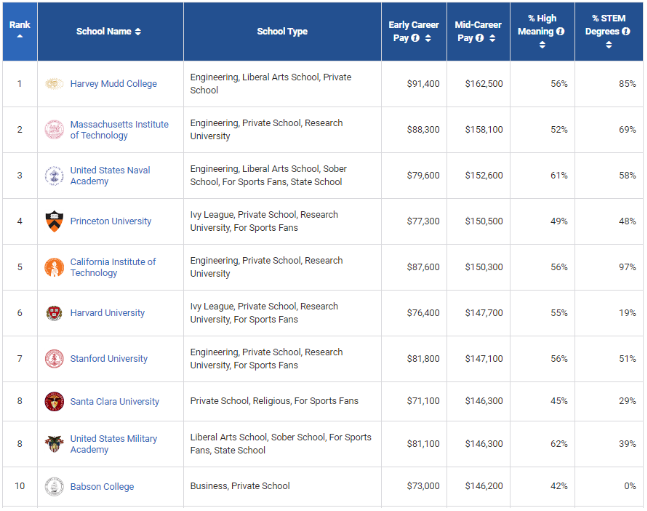Open the California Institute of Technology link
Viewport: 647px width, 511px height.
click(x=112, y=267)
